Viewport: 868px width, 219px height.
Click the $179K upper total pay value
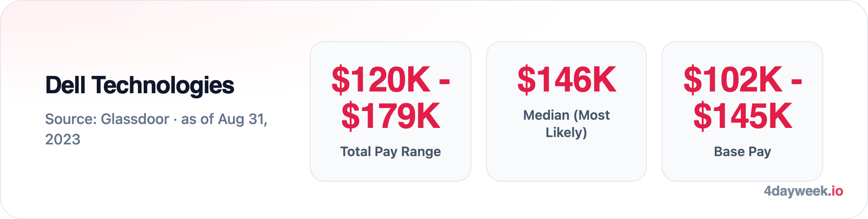(x=391, y=116)
